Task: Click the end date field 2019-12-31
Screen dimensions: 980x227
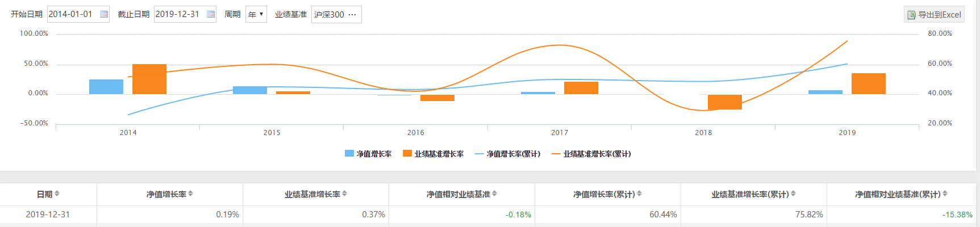Action: click(x=185, y=14)
